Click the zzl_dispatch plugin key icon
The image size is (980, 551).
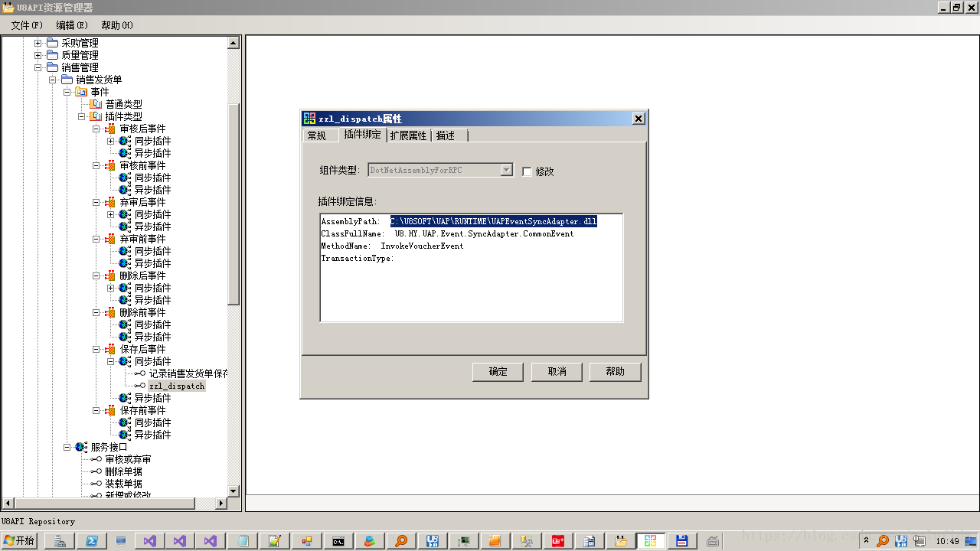pos(139,386)
